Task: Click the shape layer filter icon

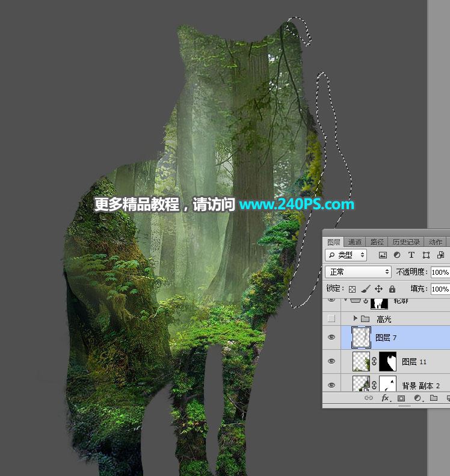Action: click(x=426, y=255)
